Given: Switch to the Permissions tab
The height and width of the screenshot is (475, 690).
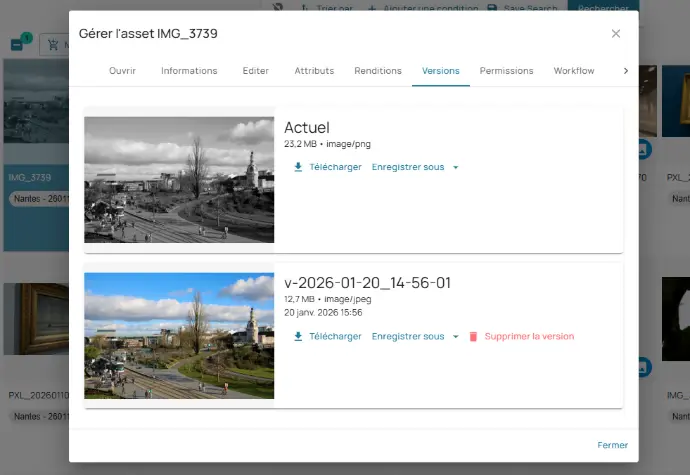Looking at the screenshot, I should 506,71.
